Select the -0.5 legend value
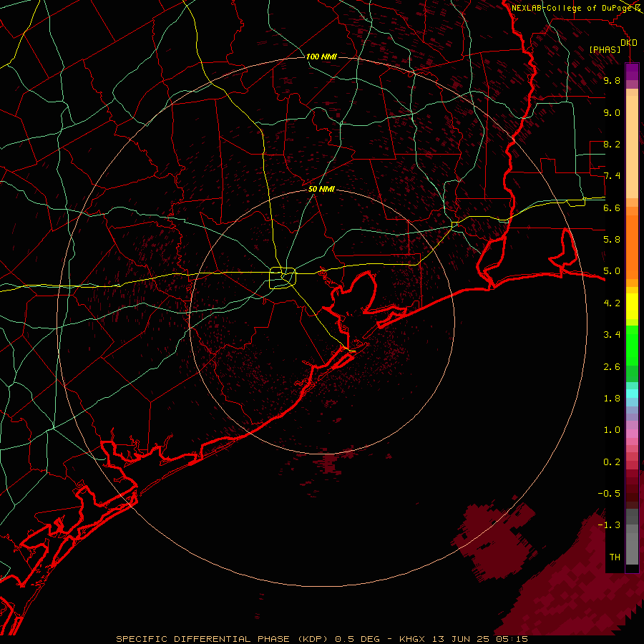The width and height of the screenshot is (644, 644). [x=609, y=493]
